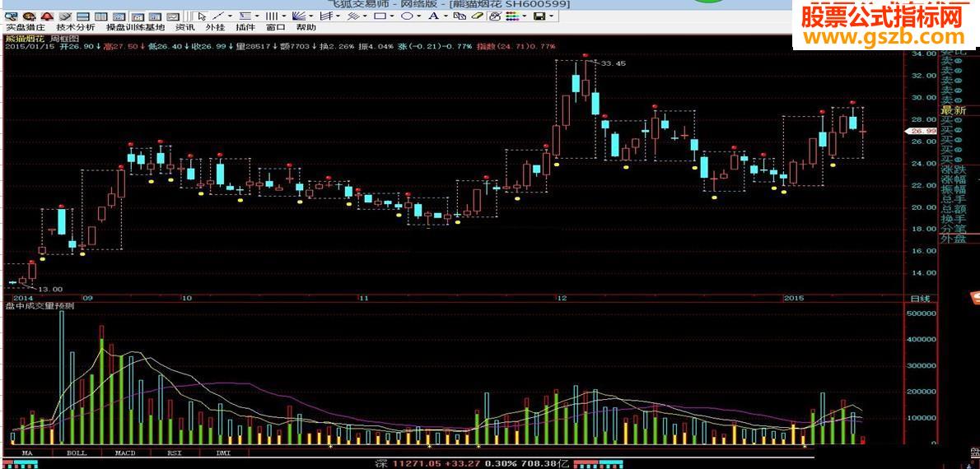
Task: Open the 外挂 menu
Action: [215, 27]
